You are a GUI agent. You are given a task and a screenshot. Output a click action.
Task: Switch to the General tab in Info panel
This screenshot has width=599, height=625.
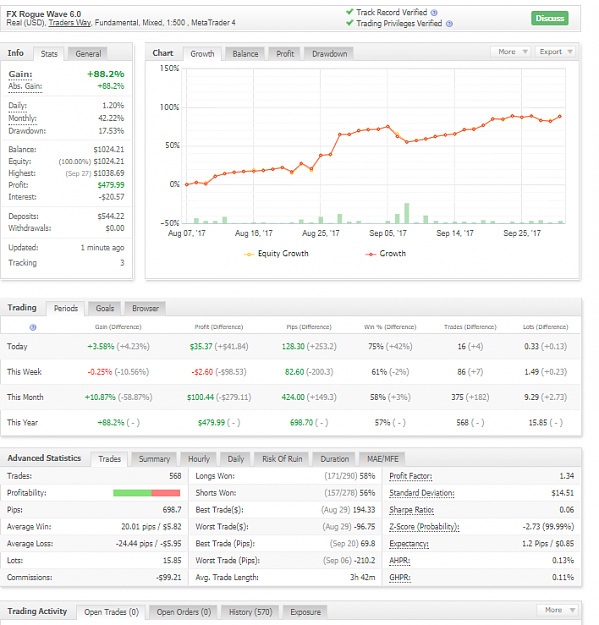pyautogui.click(x=88, y=54)
